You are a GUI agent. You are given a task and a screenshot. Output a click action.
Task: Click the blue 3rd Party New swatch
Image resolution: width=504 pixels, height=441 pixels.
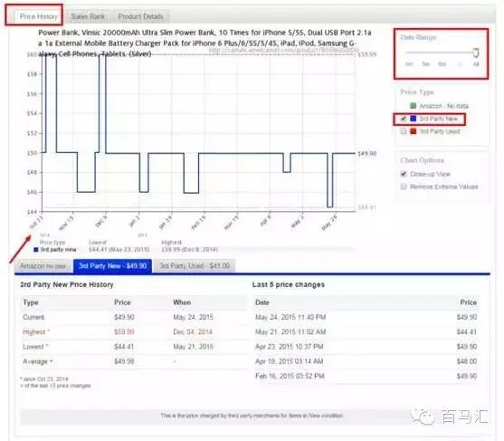pos(414,119)
